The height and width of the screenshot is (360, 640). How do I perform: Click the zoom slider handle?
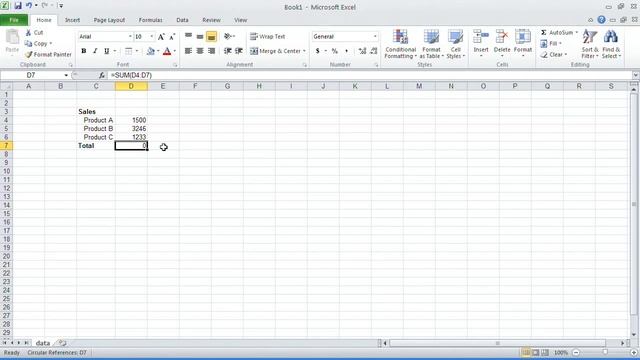[605, 352]
